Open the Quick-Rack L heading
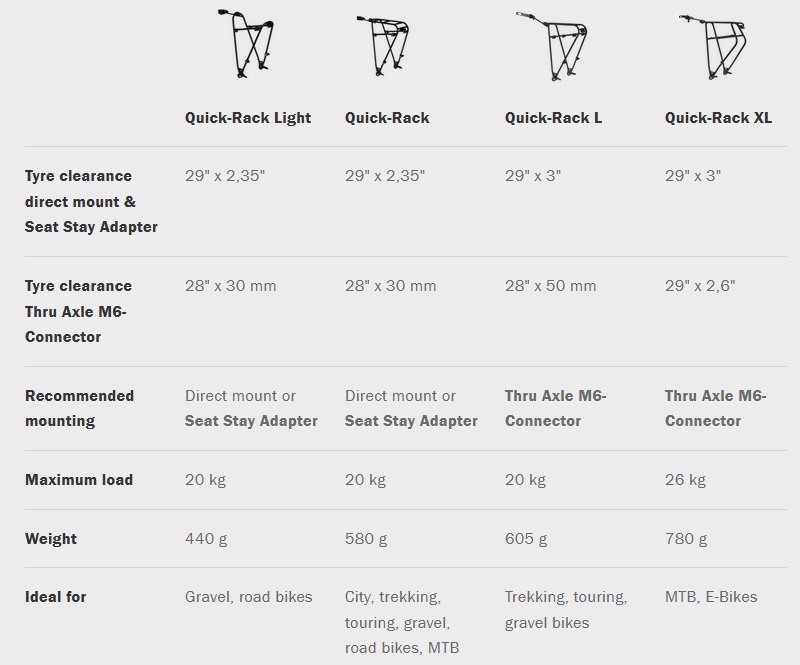This screenshot has height=665, width=800. point(554,118)
